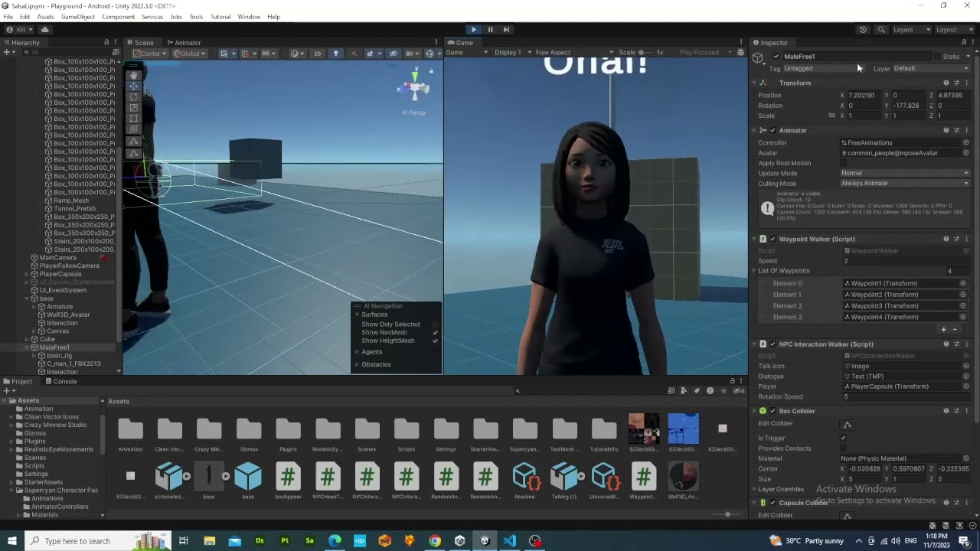Toggle the MaleFree1 active checkbox in the Inspector

776,57
